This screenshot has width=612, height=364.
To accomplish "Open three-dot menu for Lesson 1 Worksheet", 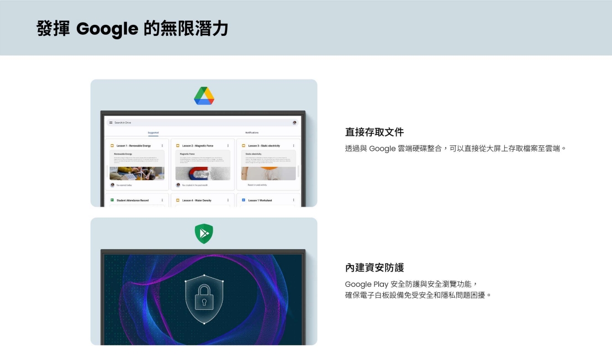I will pyautogui.click(x=293, y=200).
